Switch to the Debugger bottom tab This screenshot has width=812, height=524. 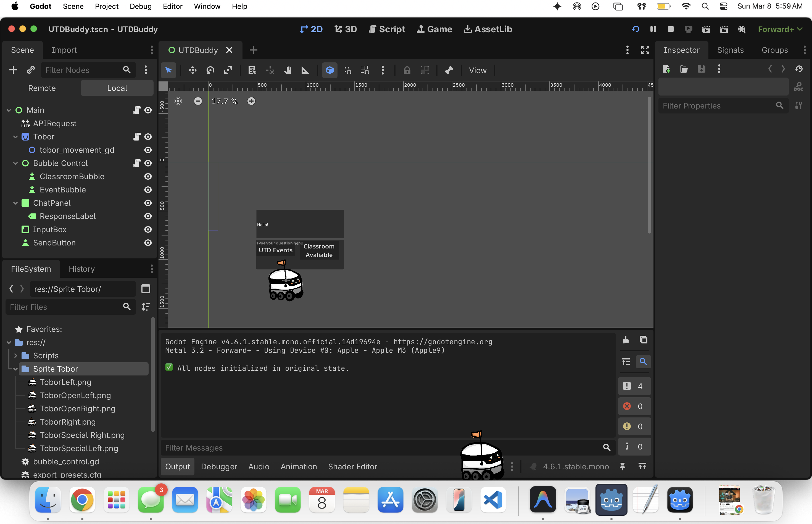219,467
